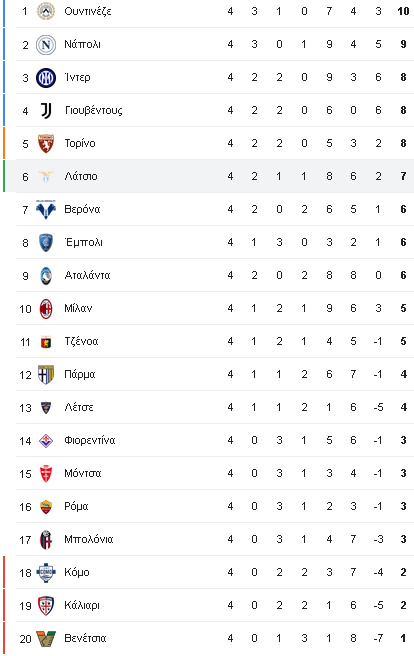Image resolution: width=414 pixels, height=656 pixels.
Task: Click the Udinese club crest icon
Action: click(46, 11)
